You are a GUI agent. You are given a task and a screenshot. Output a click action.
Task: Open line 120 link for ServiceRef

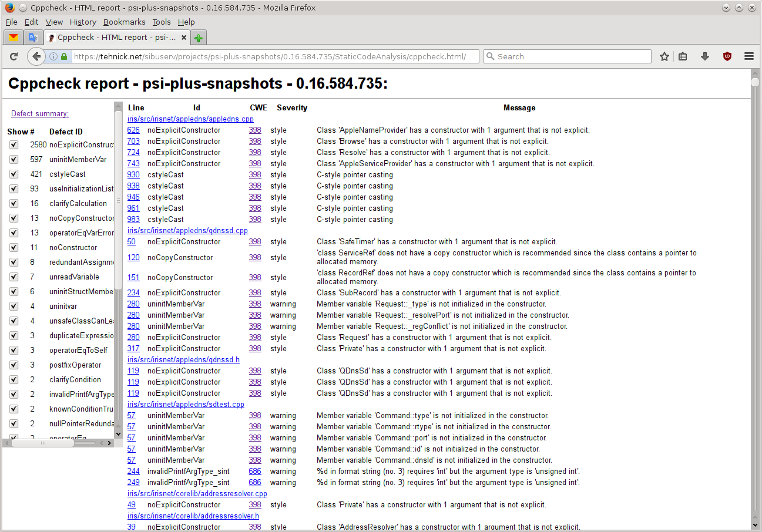[x=133, y=257]
